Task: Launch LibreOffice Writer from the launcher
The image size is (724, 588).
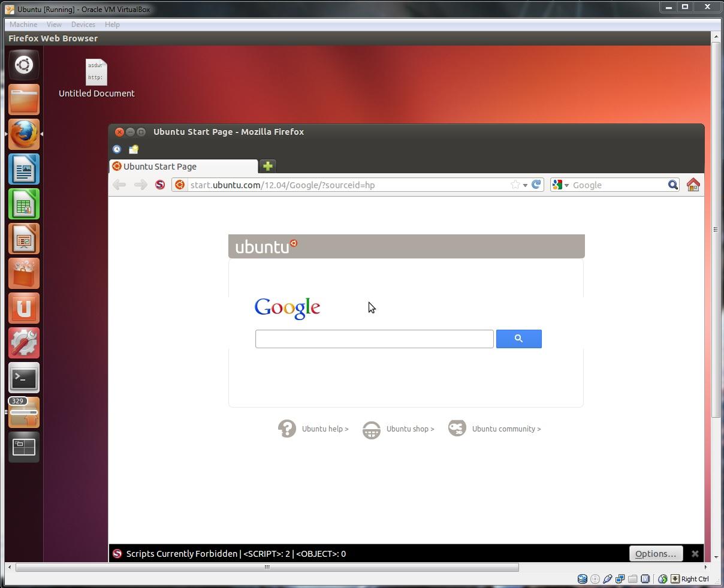Action: [24, 169]
